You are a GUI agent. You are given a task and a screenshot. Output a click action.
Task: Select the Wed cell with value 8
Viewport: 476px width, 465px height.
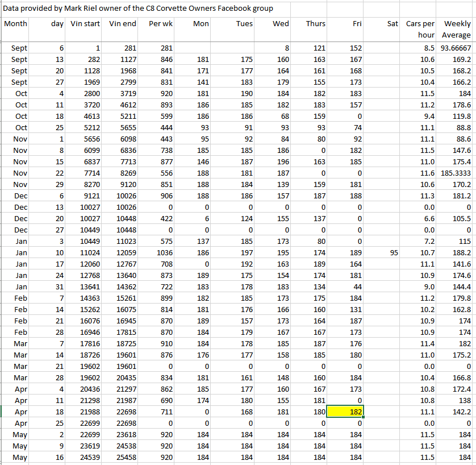click(x=272, y=48)
